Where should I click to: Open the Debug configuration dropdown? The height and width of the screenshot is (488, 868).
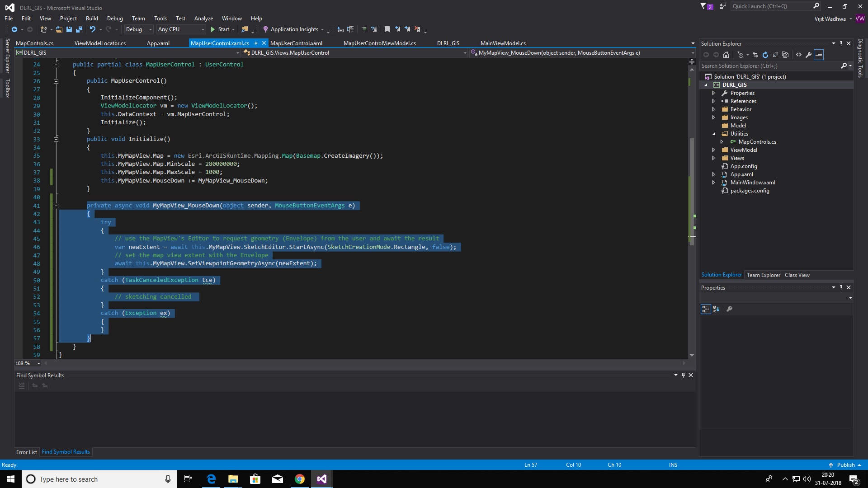[x=138, y=29]
